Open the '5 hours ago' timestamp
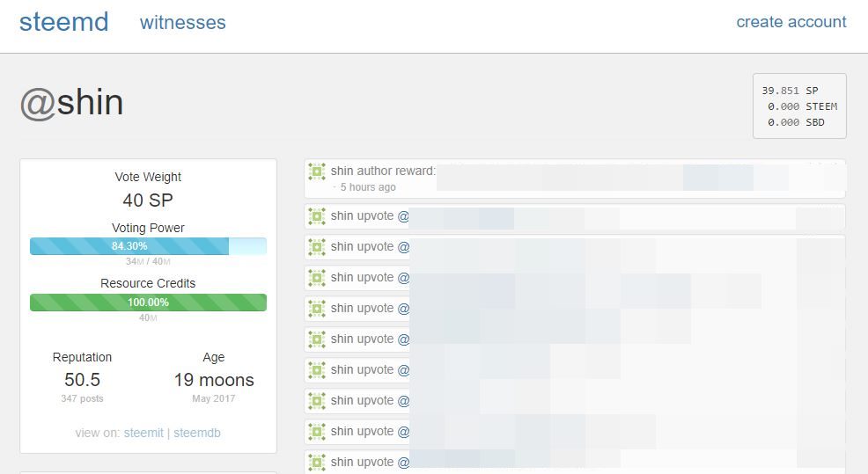Screen dimensions: 868x474 (368, 187)
